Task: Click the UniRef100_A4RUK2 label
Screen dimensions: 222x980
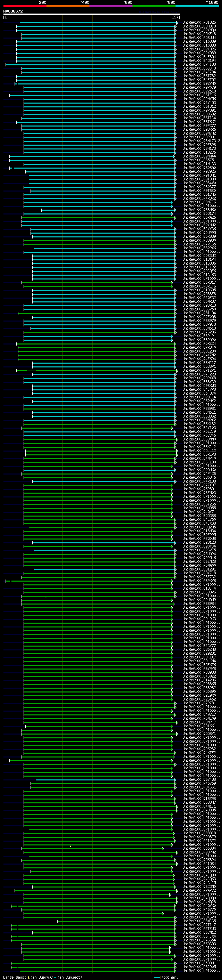Action: click(199, 199)
